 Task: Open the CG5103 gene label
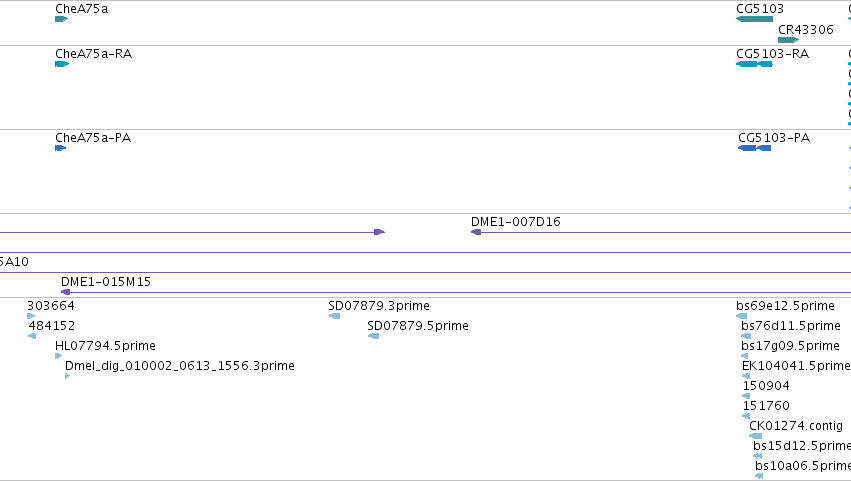pyautogui.click(x=760, y=9)
